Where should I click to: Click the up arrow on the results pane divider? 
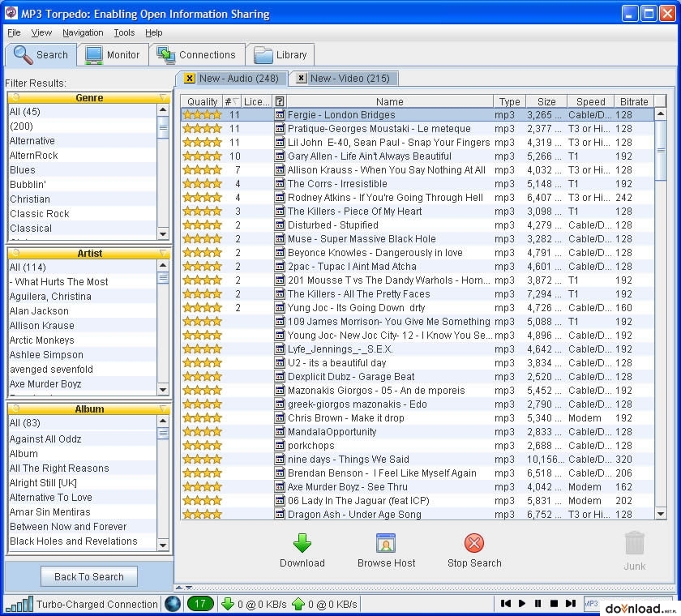click(179, 588)
